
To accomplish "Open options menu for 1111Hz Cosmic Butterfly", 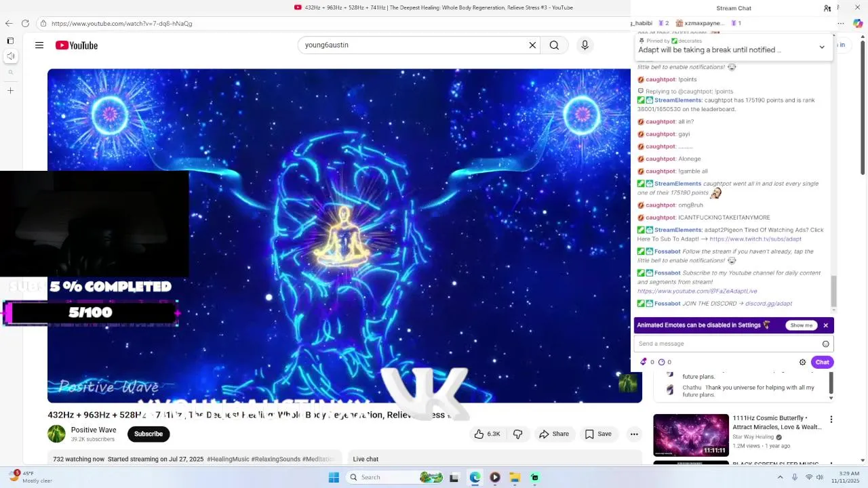I will (x=831, y=420).
